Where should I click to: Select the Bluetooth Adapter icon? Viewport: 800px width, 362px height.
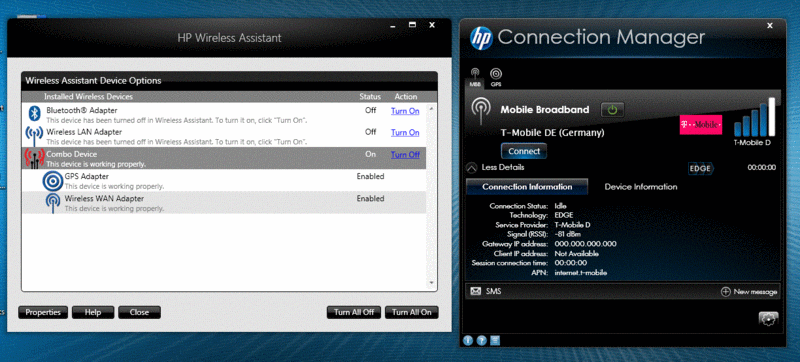(x=34, y=114)
